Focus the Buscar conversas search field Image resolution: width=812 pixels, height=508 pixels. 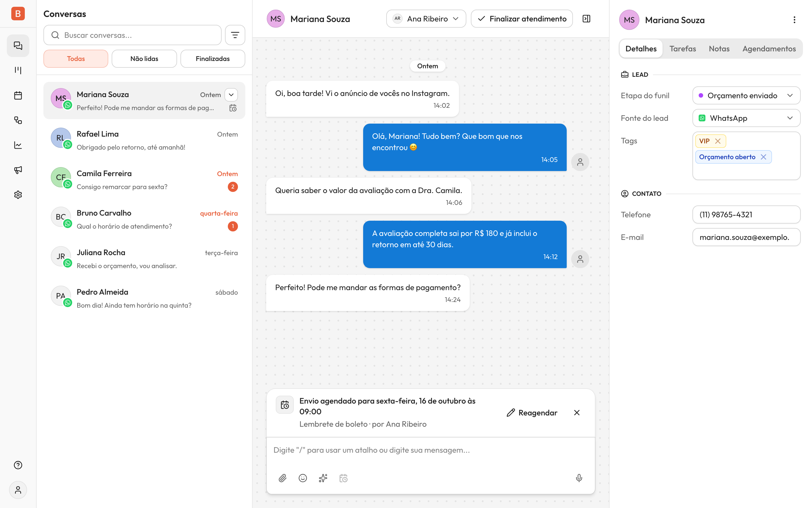click(x=132, y=35)
